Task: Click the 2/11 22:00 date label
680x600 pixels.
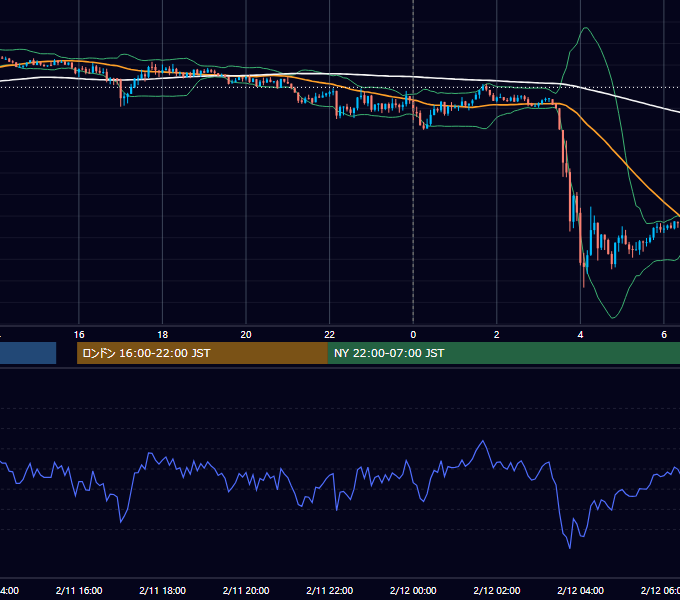Action: pyautogui.click(x=330, y=590)
